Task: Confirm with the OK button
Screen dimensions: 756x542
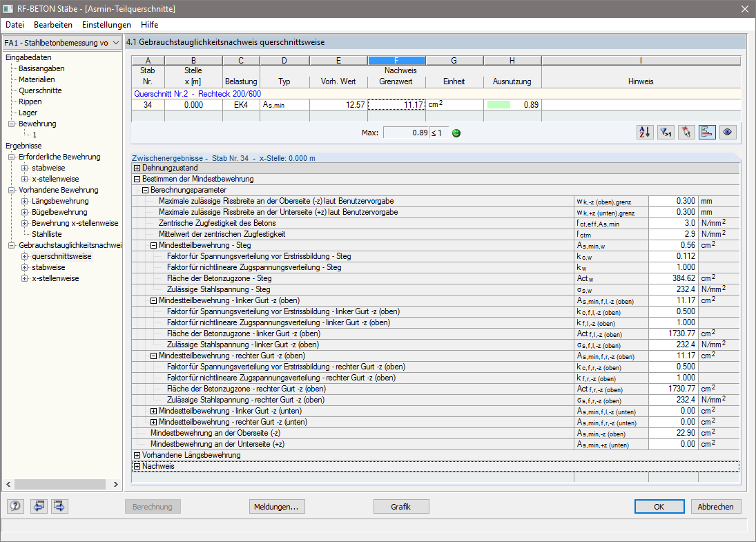Action: [x=659, y=506]
